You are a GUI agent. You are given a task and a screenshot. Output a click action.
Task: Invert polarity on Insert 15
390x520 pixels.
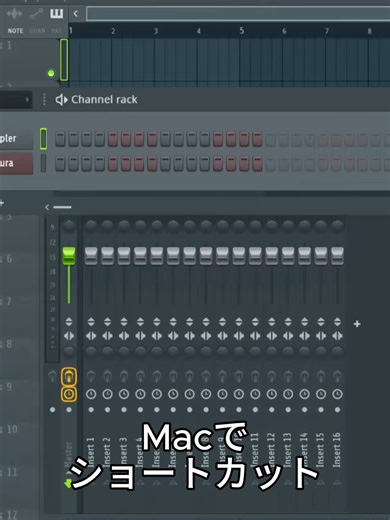point(321,322)
